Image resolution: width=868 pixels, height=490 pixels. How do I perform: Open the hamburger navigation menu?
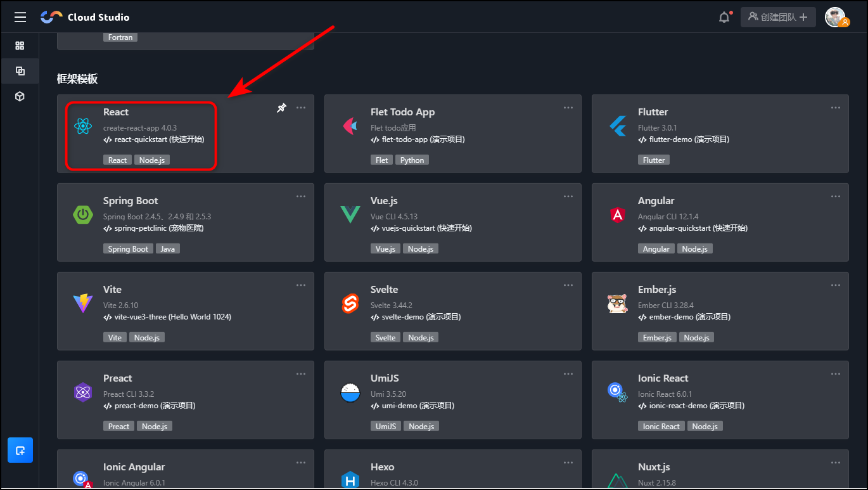(x=20, y=17)
